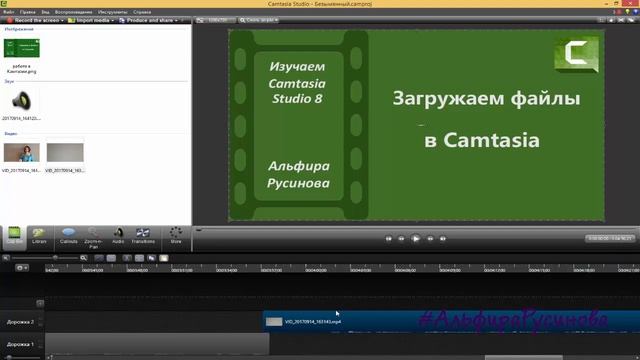640x360 pixels.
Task: Adjust the timeline zoom slider handle
Action: click(55, 258)
